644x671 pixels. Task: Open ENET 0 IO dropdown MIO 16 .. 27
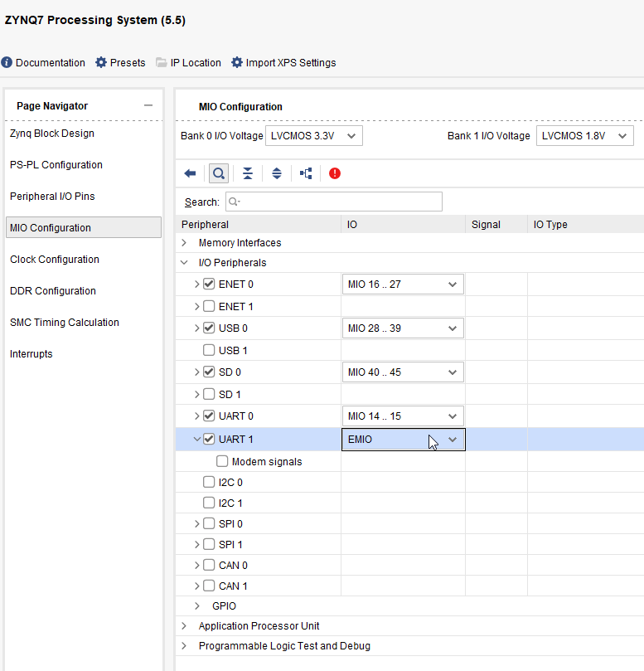tap(403, 284)
